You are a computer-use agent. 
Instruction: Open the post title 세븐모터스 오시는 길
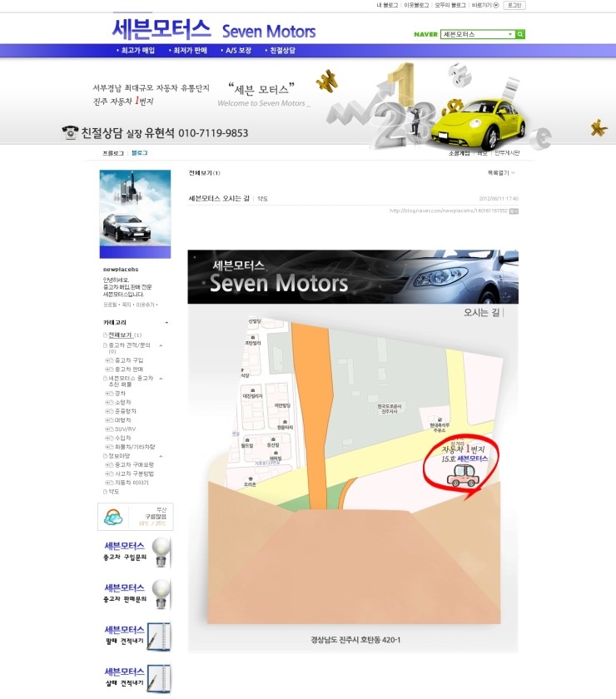[x=219, y=198]
